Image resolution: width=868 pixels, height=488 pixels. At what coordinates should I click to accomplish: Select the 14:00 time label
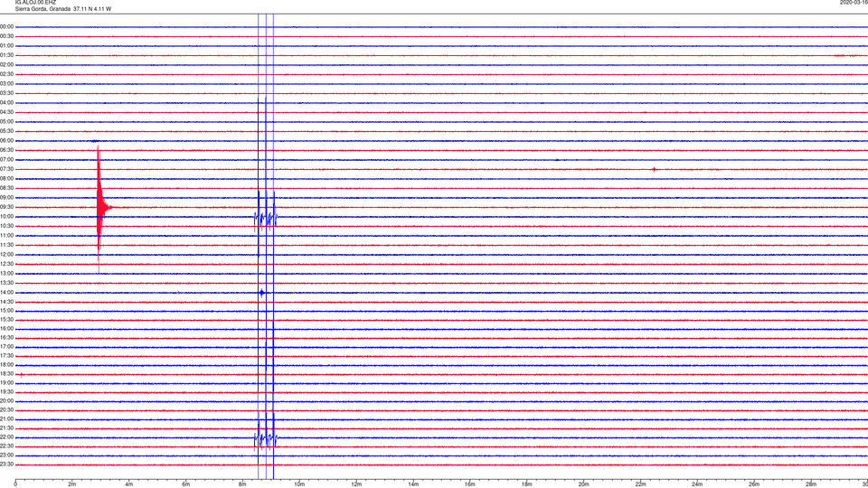point(6,292)
